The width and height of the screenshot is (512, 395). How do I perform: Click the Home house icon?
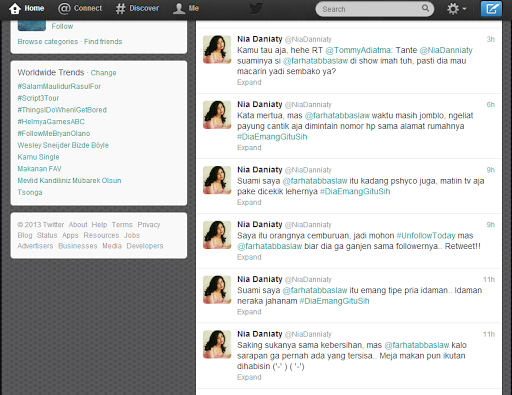[x=15, y=9]
